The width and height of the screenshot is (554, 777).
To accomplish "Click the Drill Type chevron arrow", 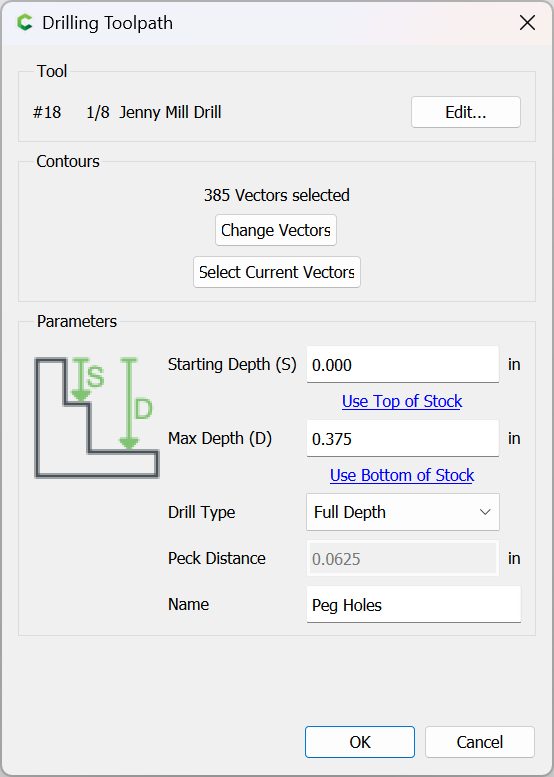I will point(485,512).
